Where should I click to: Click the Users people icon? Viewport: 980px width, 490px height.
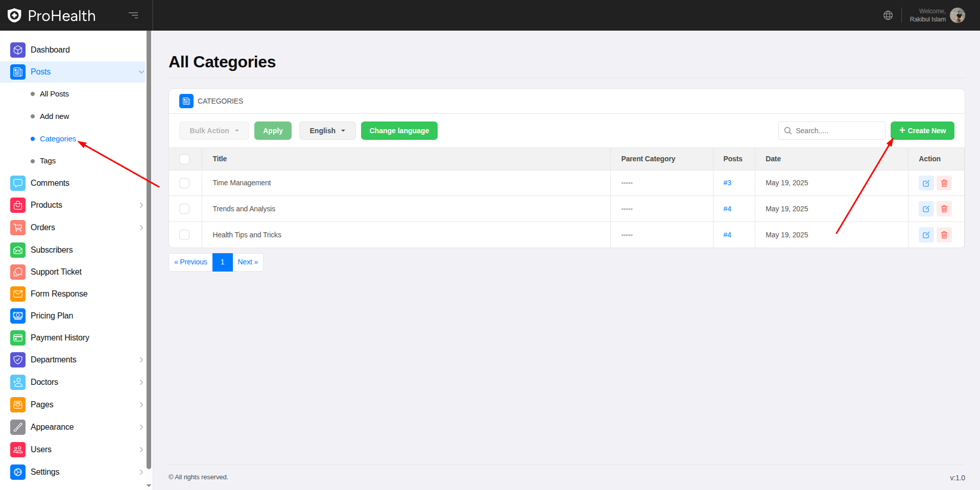coord(18,450)
